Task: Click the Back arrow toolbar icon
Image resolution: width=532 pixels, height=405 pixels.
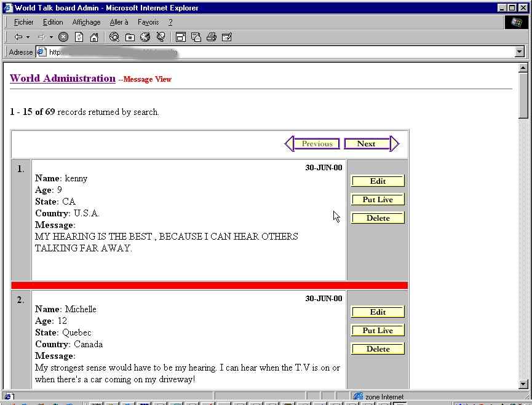Action: (18, 37)
